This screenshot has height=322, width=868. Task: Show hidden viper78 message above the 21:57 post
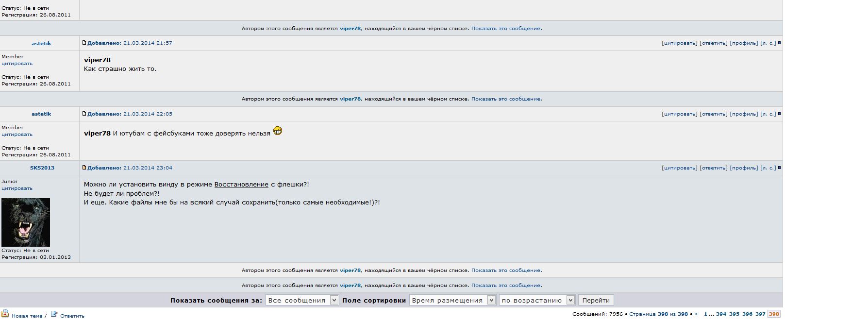[506, 29]
